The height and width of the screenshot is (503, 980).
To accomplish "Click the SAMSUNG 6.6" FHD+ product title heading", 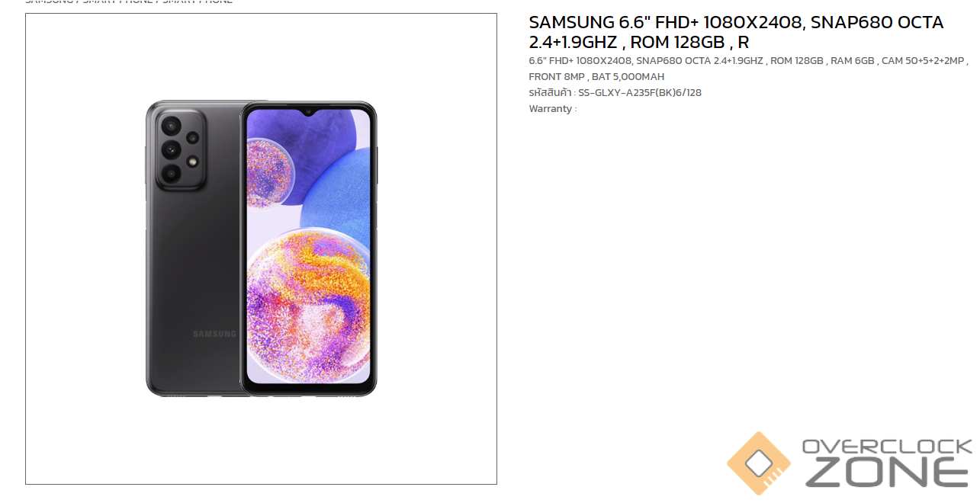I will (x=737, y=32).
